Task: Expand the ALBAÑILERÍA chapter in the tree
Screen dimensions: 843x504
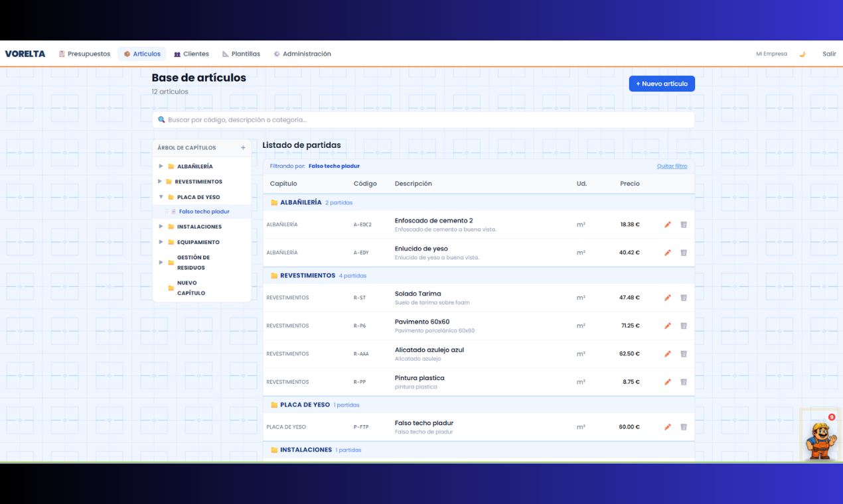Action: [x=161, y=166]
